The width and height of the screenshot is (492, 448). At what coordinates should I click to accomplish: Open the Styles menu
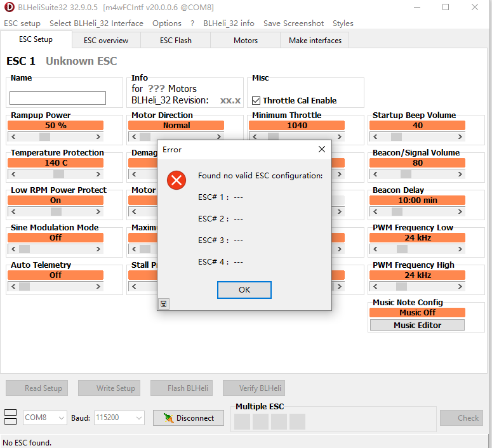click(343, 23)
